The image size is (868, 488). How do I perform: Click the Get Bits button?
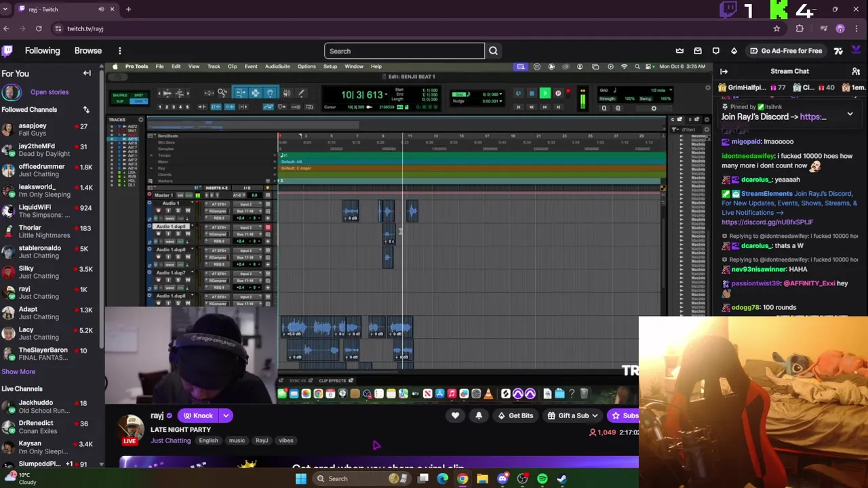(515, 415)
